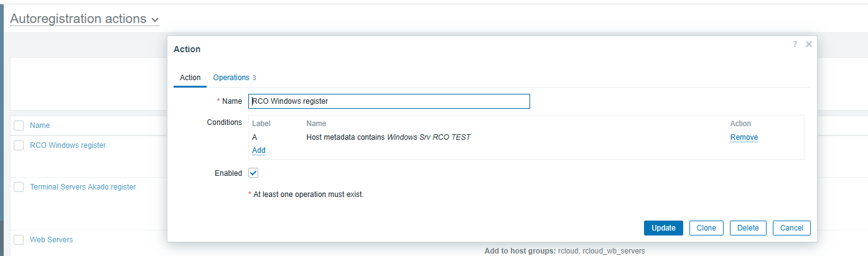Open the Web Servers action link
The height and width of the screenshot is (256, 868).
tap(51, 240)
